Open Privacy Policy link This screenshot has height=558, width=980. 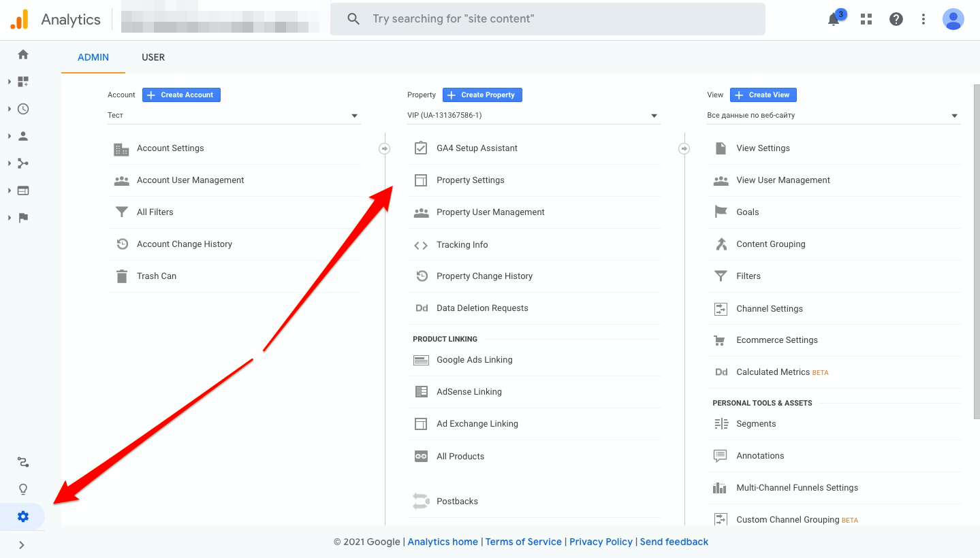pyautogui.click(x=601, y=542)
